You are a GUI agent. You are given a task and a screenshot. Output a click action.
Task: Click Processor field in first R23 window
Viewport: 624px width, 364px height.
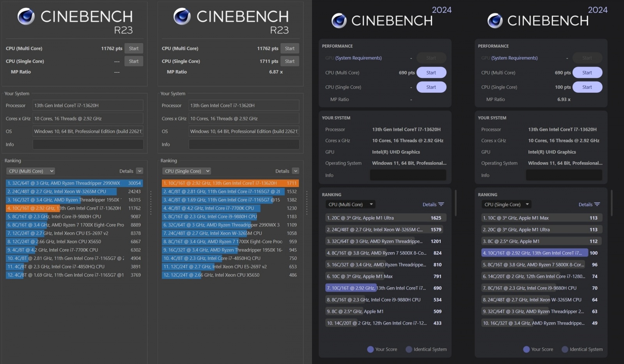88,105
